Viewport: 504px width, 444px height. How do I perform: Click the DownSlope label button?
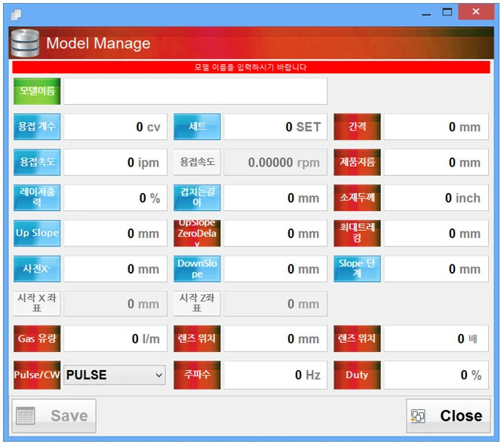(197, 268)
